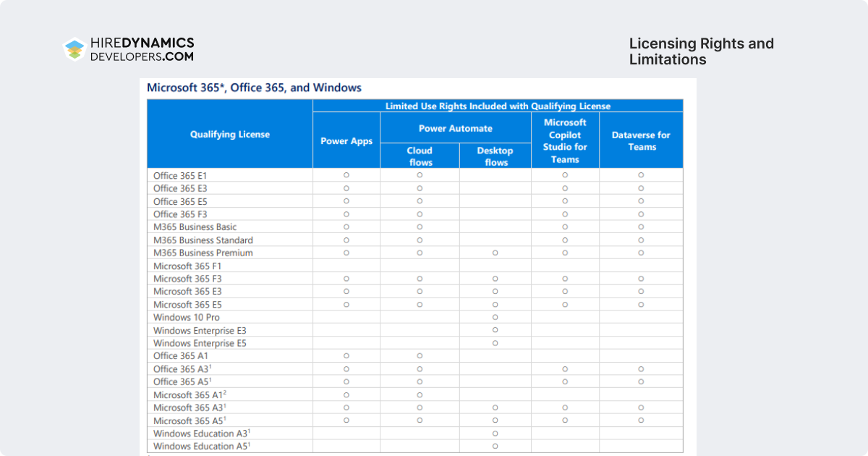Screen dimensions: 868x456
Task: Click the Microsoft 365 A1 row label
Action: click(x=190, y=395)
